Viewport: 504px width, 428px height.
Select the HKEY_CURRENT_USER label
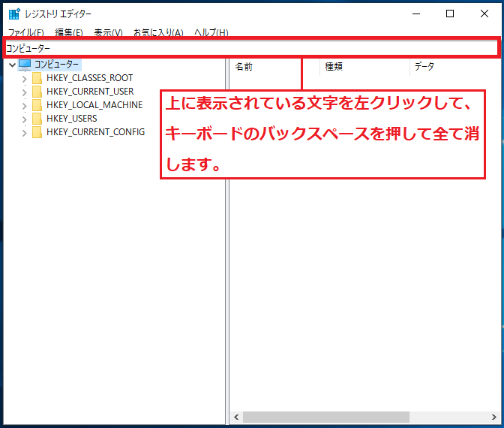tap(90, 92)
